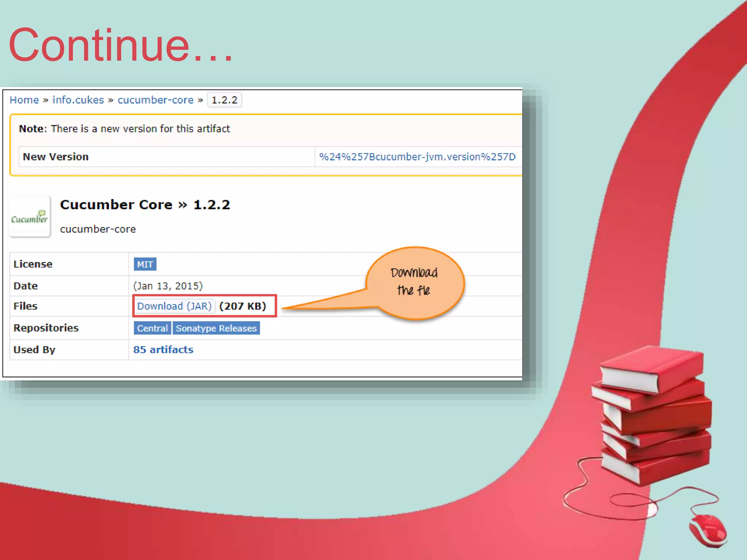
Task: Select the 1.2.2 version breadcrumb
Action: 224,100
